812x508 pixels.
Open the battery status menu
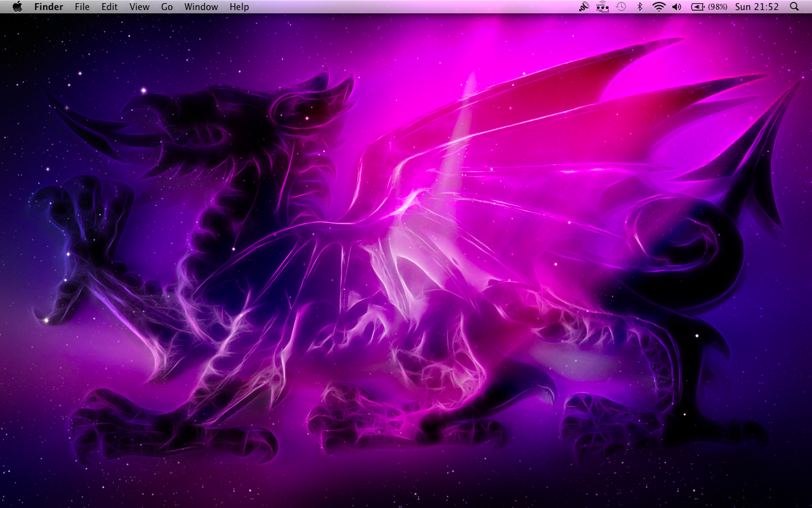pyautogui.click(x=698, y=7)
